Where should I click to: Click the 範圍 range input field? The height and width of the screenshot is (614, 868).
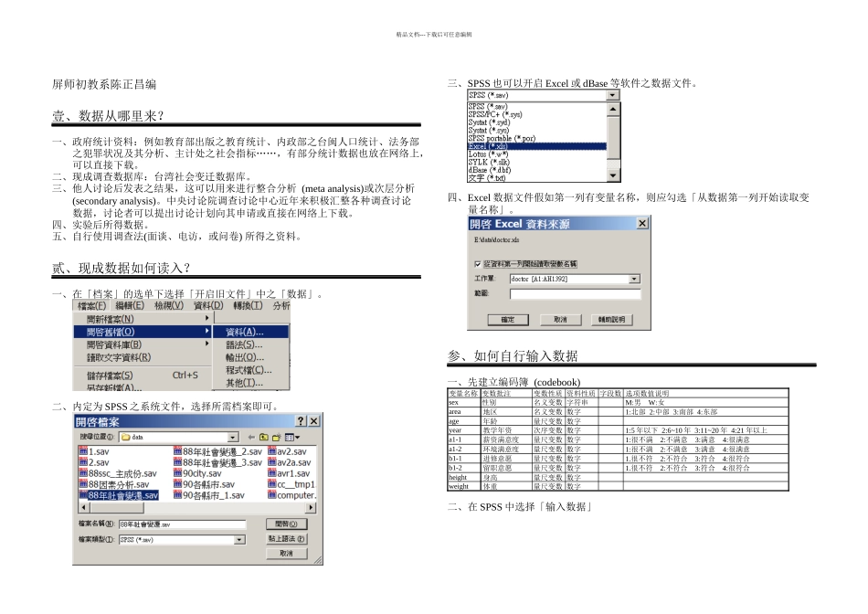point(575,294)
